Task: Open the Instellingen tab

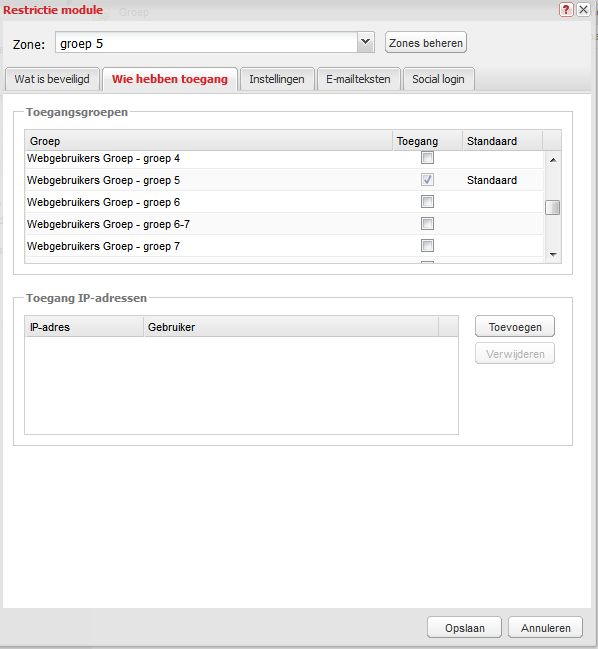Action: tap(277, 79)
